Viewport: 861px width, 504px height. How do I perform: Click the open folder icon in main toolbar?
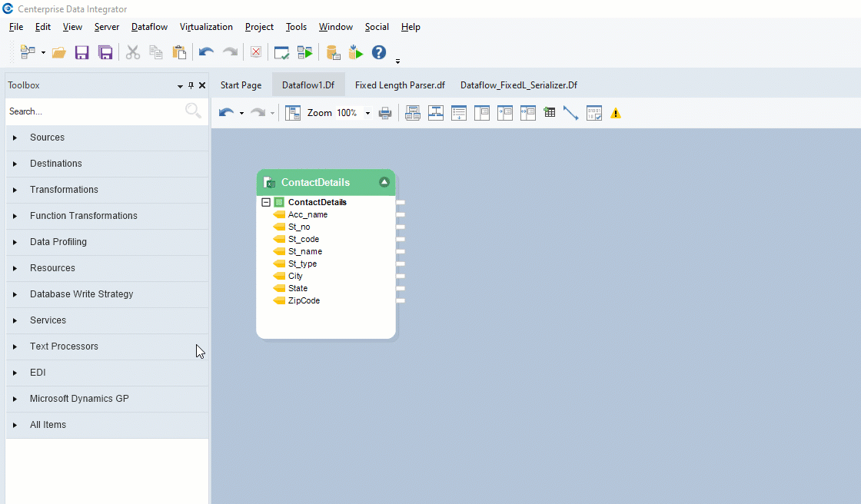click(59, 52)
